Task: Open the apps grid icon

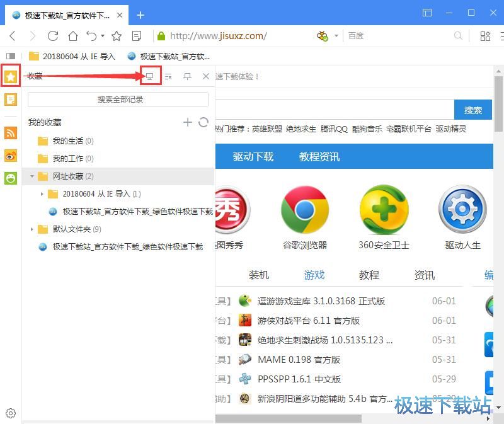Action: click(485, 36)
